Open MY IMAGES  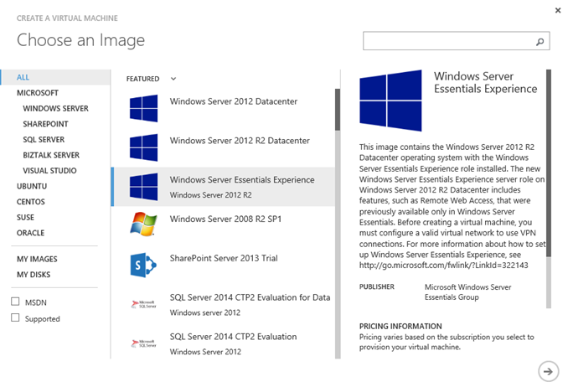[x=37, y=259]
